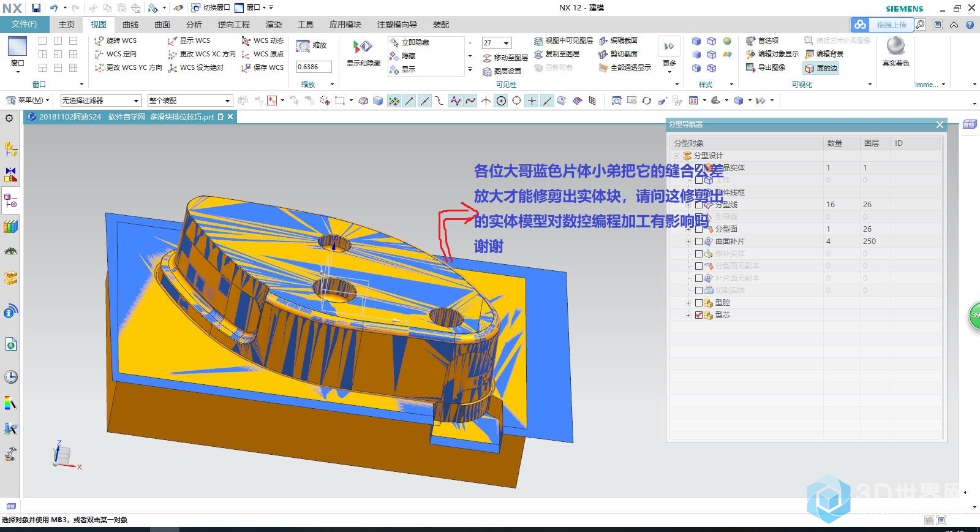The image size is (980, 532).
Task: Click the zoom scale 0.6386 field
Action: [x=314, y=67]
